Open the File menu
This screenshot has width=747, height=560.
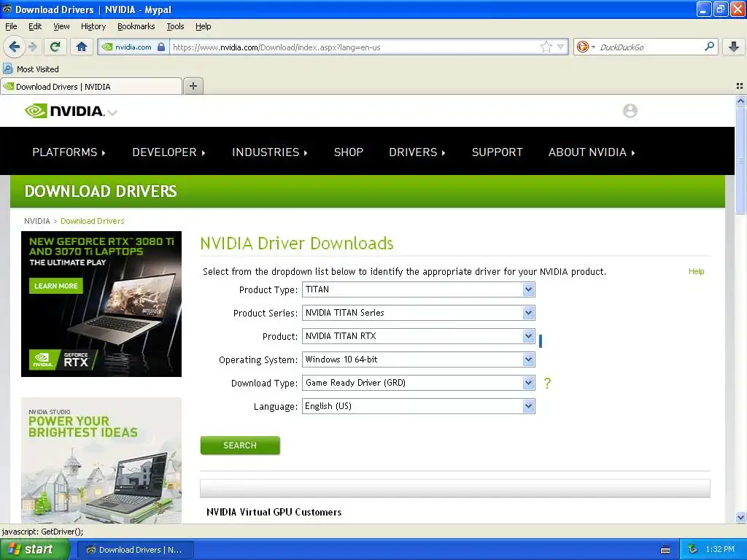pos(11,26)
